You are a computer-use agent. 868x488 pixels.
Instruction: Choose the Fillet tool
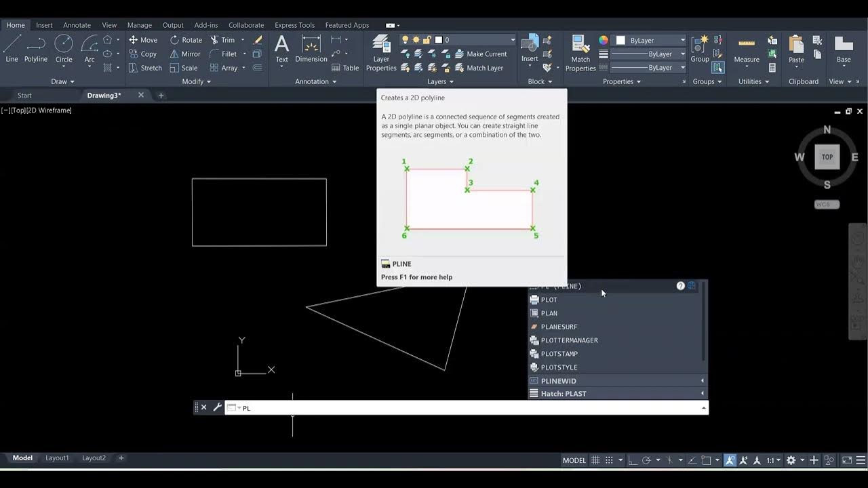223,54
